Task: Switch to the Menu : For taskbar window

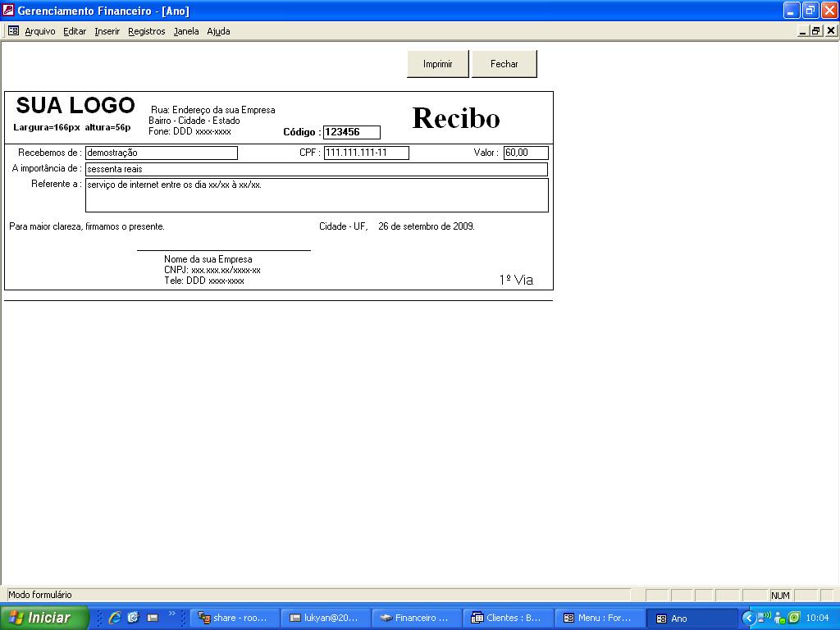Action: click(x=598, y=618)
